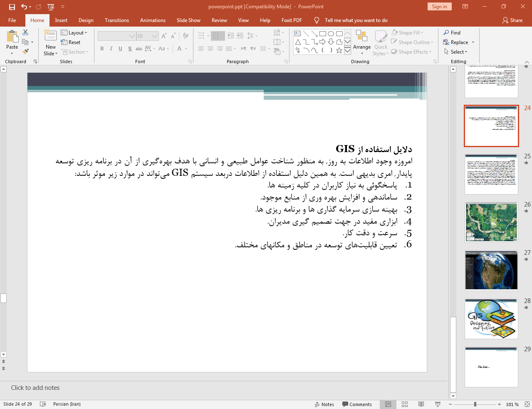Image resolution: width=532 pixels, height=409 pixels.
Task: Decrease font size button
Action: pyautogui.click(x=173, y=36)
